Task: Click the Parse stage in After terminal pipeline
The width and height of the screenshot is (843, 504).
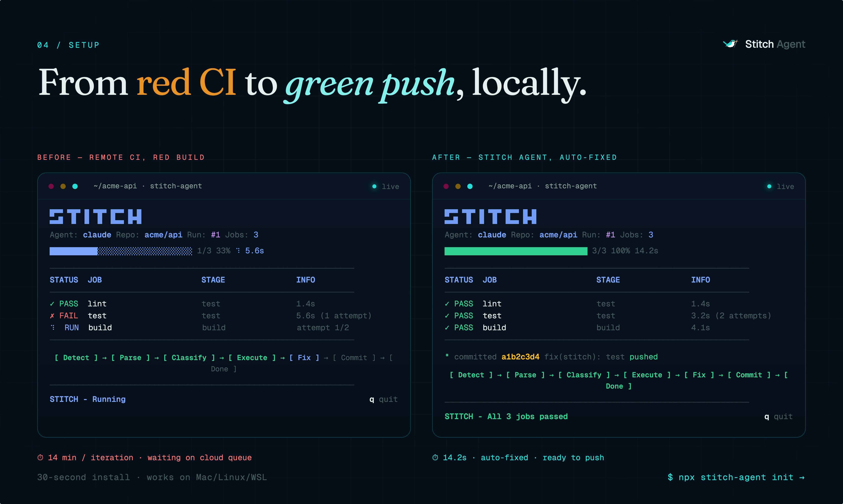Action: tap(526, 375)
